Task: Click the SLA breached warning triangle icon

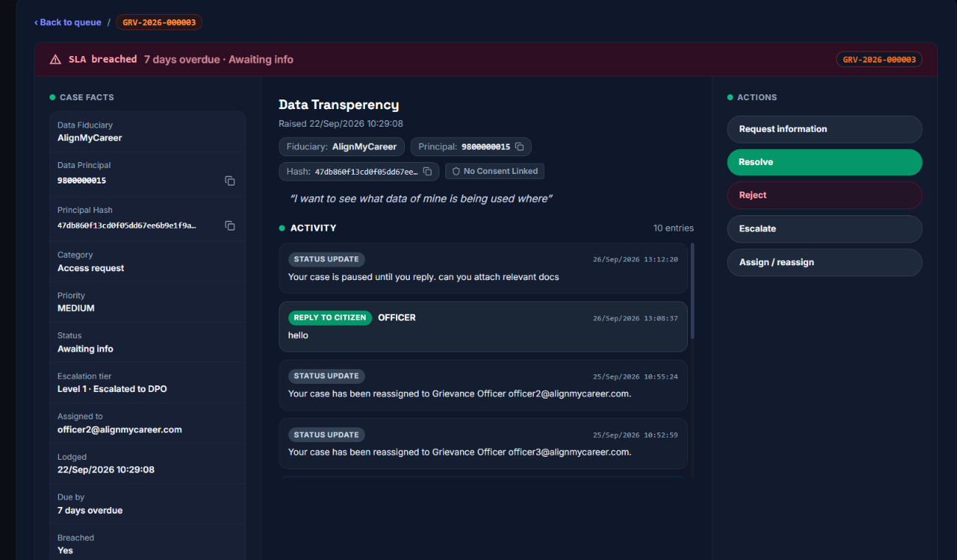Action: point(55,60)
